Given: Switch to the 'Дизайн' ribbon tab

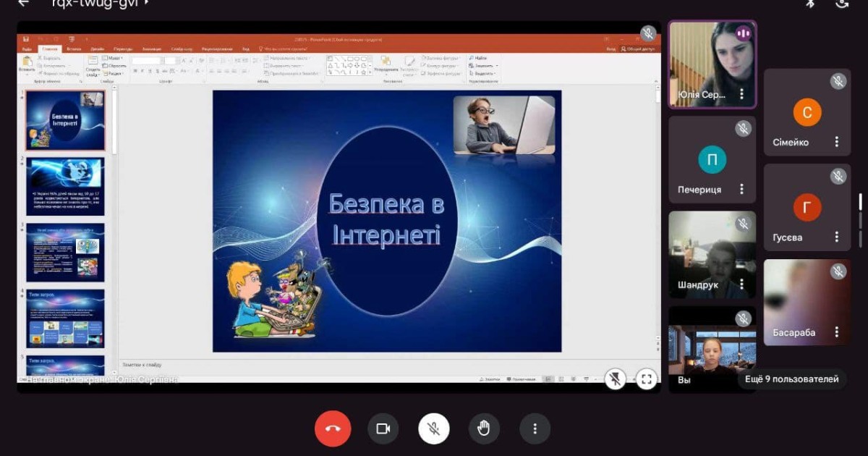Looking at the screenshot, I should click(x=98, y=49).
